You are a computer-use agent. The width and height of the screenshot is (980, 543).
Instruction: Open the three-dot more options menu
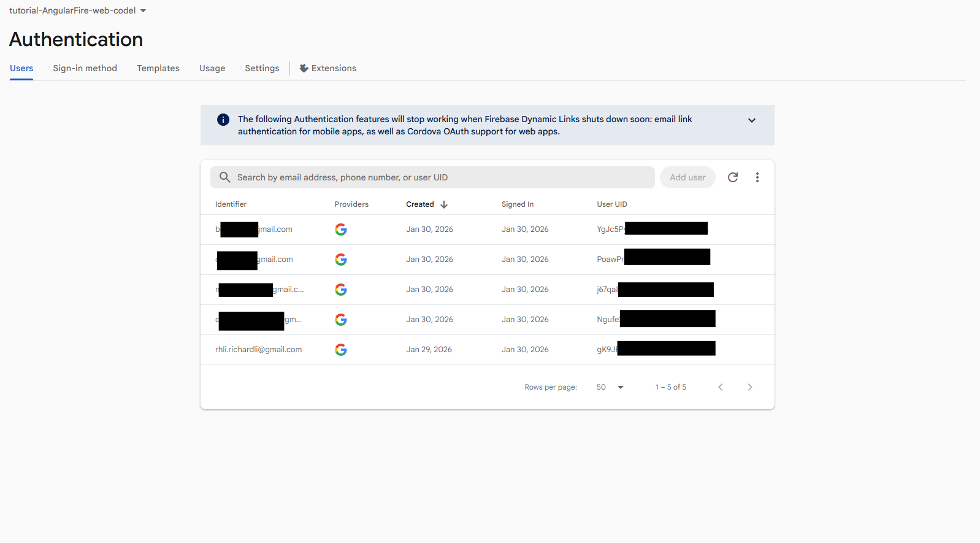[x=757, y=177]
